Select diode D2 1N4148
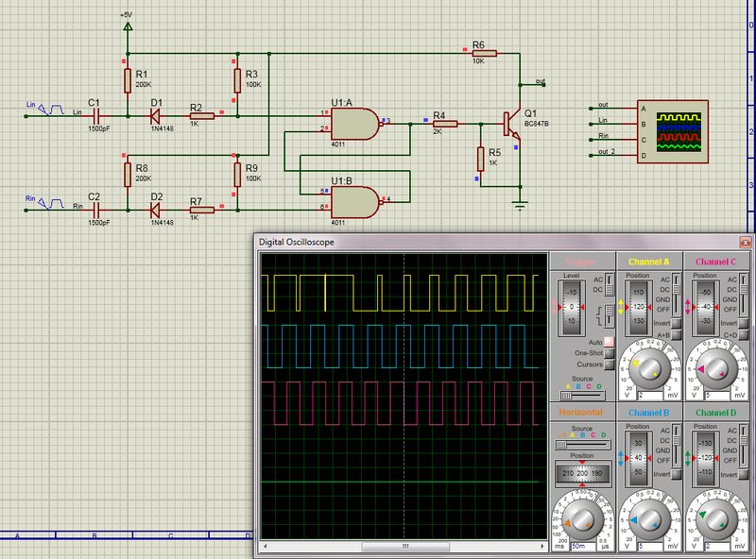756x559 pixels. click(155, 211)
